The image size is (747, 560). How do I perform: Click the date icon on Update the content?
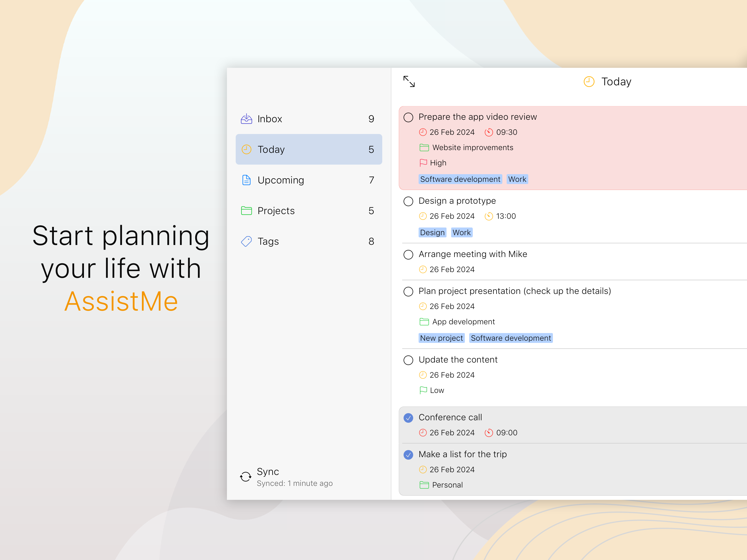click(423, 375)
